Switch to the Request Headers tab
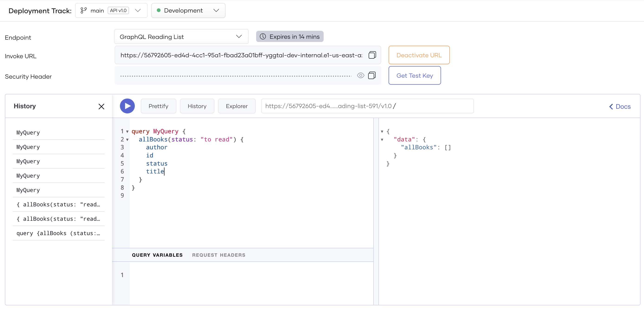This screenshot has height=323, width=644. [219, 255]
